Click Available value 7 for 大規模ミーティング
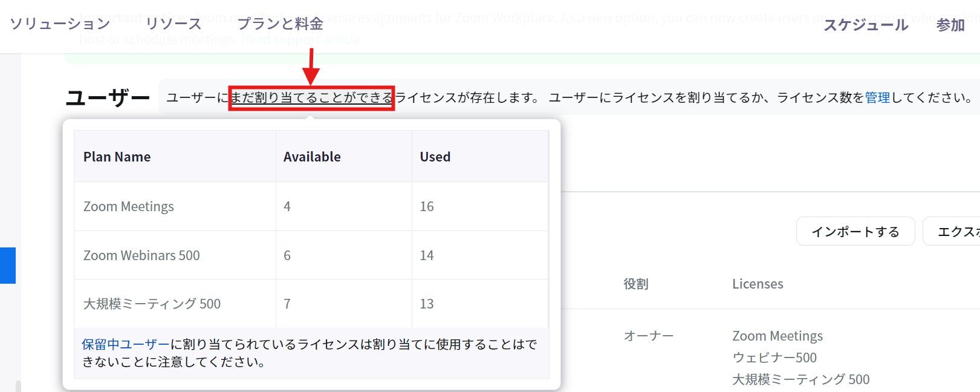The image size is (980, 392). [x=287, y=304]
